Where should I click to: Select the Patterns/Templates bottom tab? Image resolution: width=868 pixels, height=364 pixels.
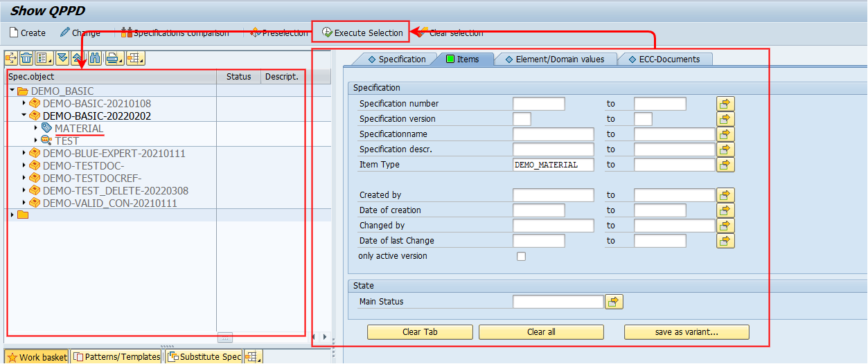click(x=116, y=357)
